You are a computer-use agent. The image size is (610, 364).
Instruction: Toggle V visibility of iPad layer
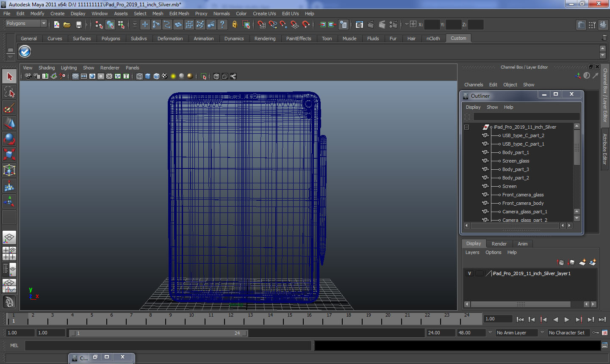point(469,273)
